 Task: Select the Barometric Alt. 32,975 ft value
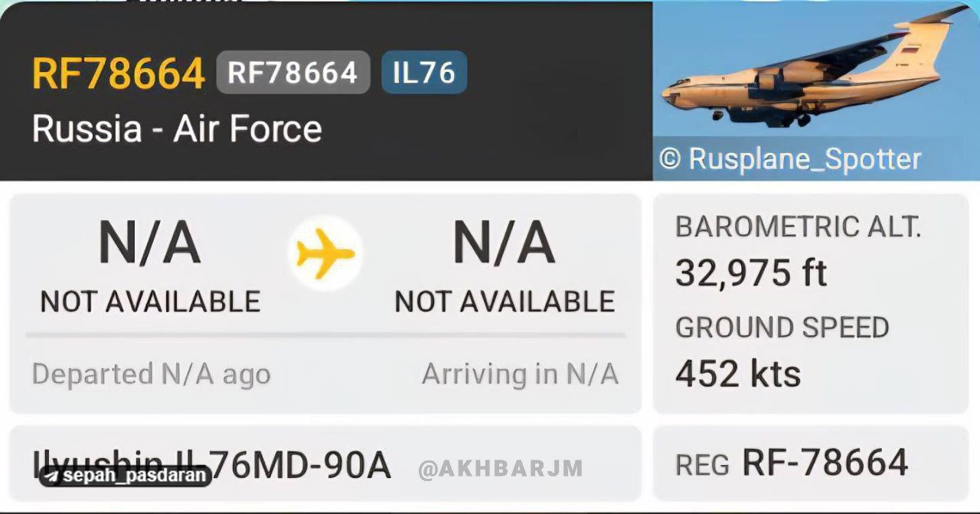(751, 272)
